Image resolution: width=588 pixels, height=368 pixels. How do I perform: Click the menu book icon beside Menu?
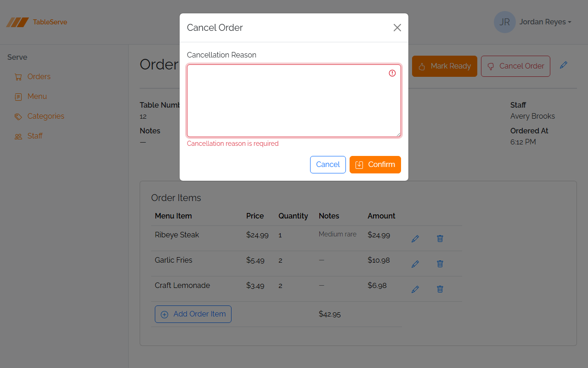pos(18,97)
